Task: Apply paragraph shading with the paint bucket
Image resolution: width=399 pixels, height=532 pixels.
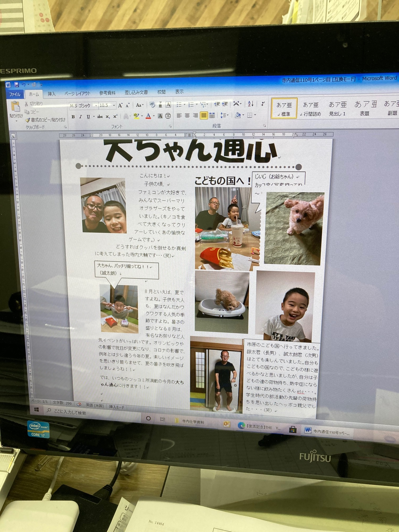Action: click(x=237, y=115)
